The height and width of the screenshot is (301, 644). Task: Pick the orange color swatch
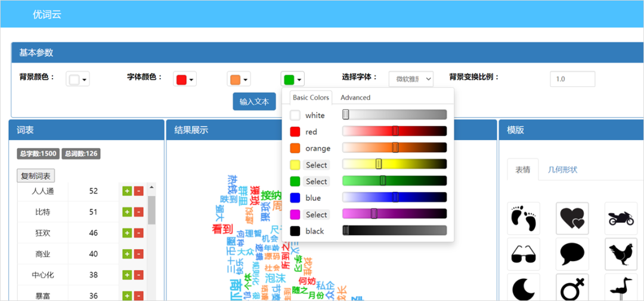[295, 148]
